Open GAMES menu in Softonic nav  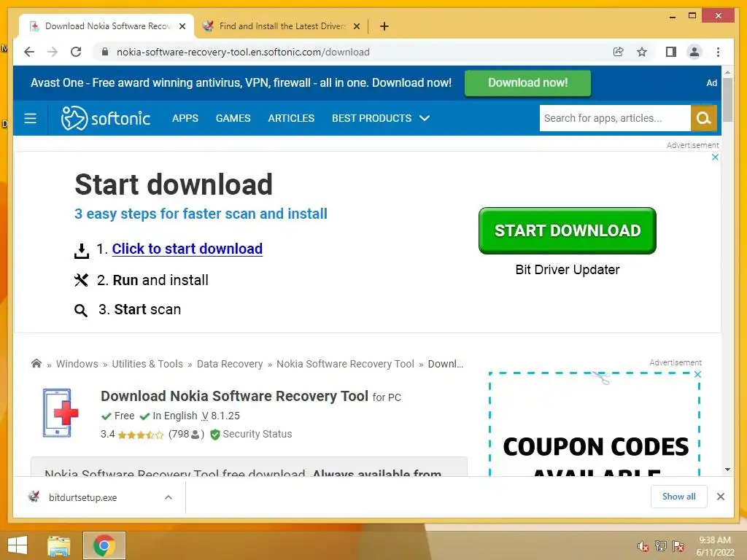coord(233,118)
